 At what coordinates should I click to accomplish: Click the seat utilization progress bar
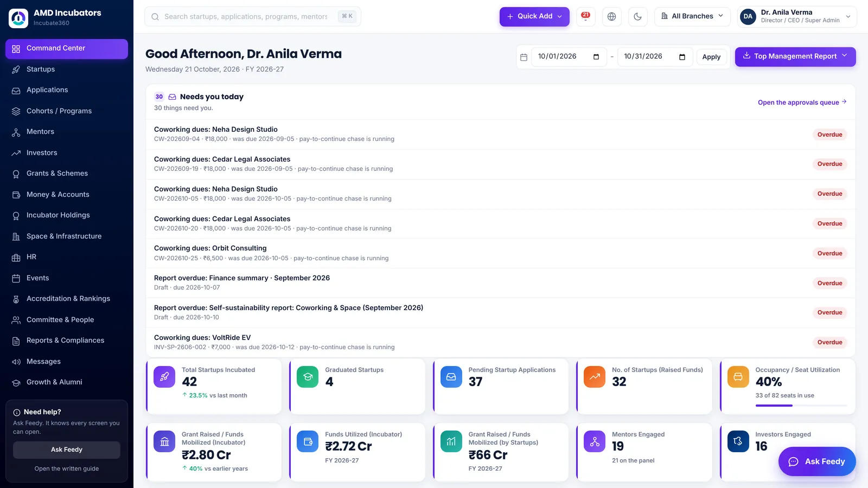click(801, 406)
